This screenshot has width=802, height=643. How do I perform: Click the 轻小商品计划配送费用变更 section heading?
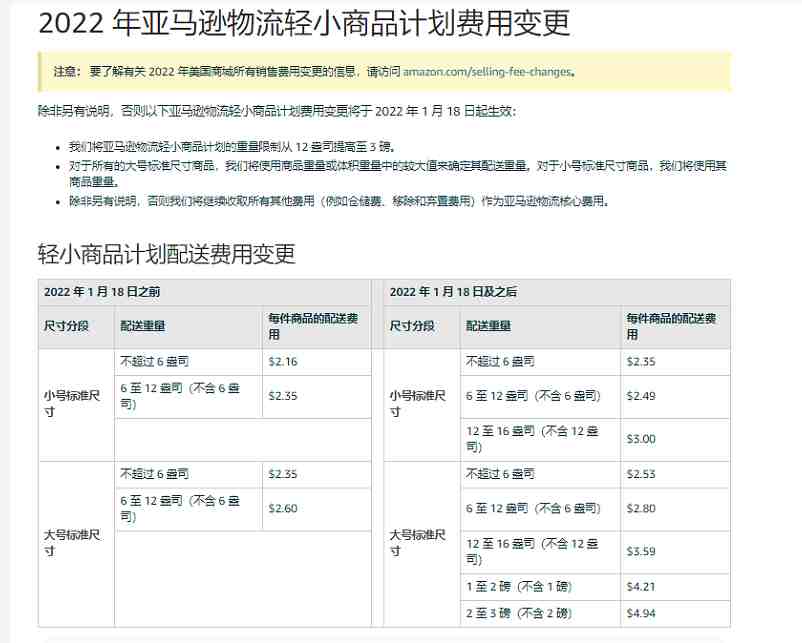[167, 254]
